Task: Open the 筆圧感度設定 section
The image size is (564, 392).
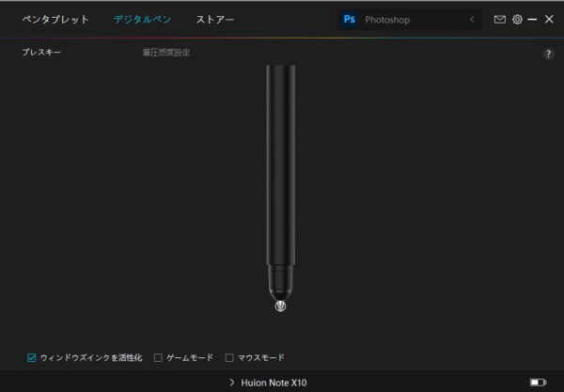Action: point(166,53)
